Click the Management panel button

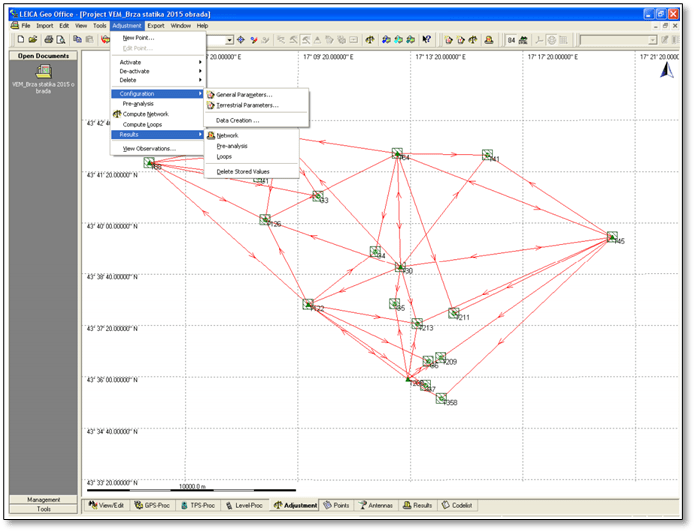(43, 499)
